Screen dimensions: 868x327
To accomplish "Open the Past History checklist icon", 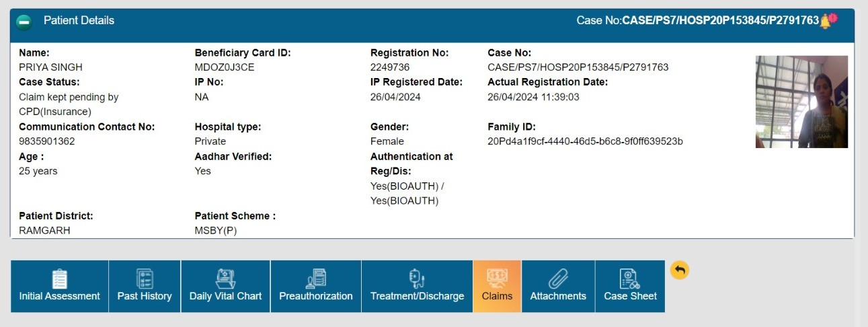I will pos(145,279).
